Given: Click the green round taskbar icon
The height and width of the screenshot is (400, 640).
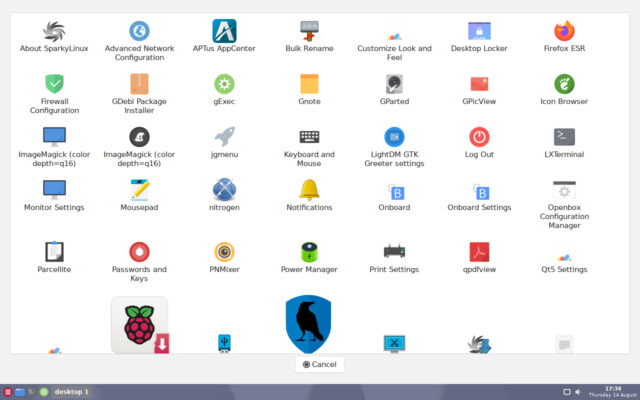Looking at the screenshot, I should (44, 392).
